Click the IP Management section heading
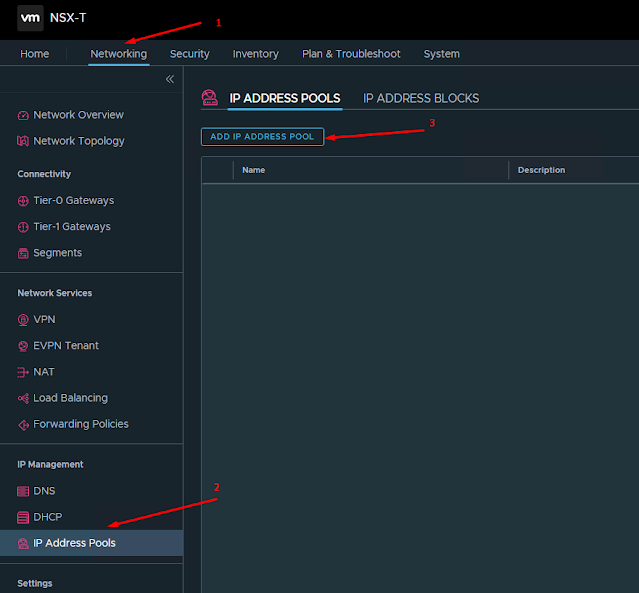This screenshot has height=593, width=639. pos(50,465)
